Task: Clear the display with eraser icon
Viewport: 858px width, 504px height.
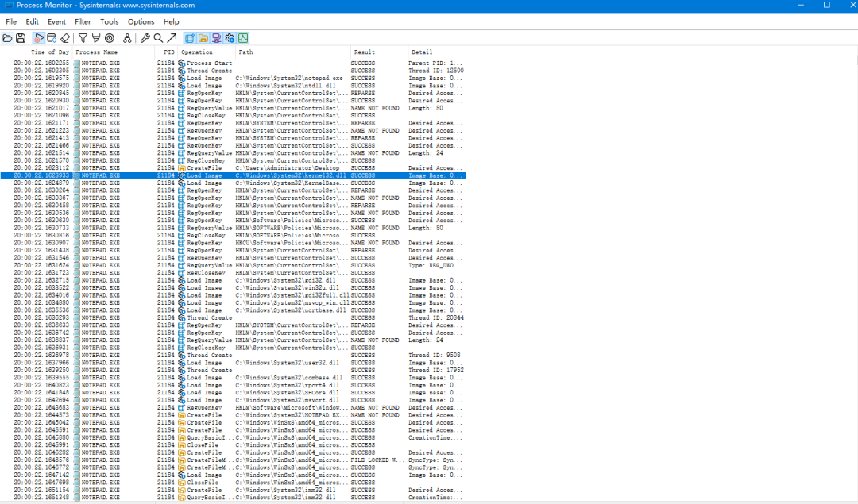Action: tap(65, 38)
